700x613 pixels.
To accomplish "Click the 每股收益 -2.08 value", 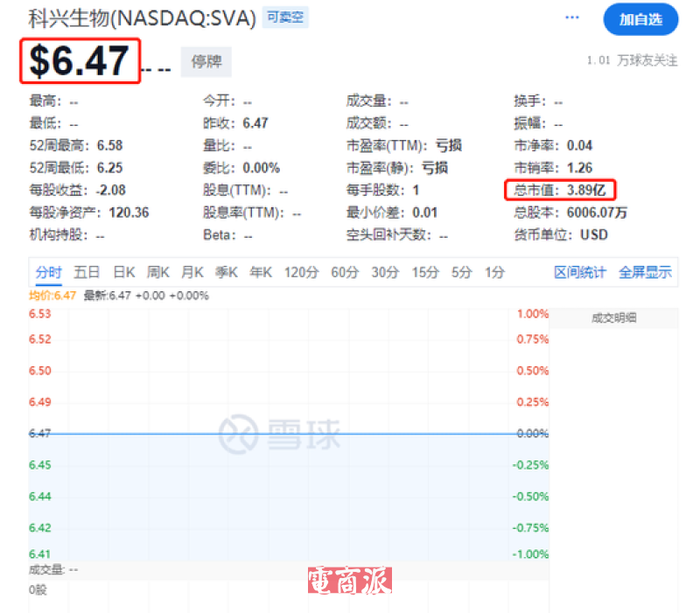I will (77, 190).
